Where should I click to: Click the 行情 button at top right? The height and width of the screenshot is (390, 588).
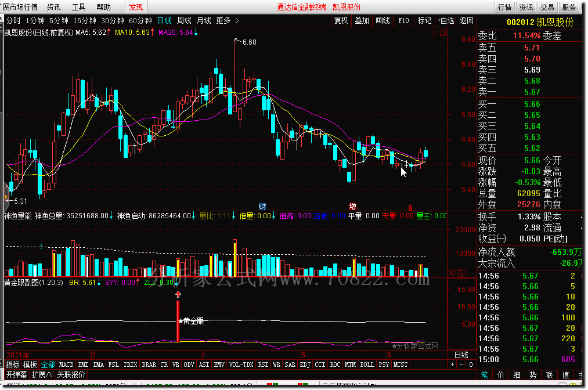click(504, 7)
